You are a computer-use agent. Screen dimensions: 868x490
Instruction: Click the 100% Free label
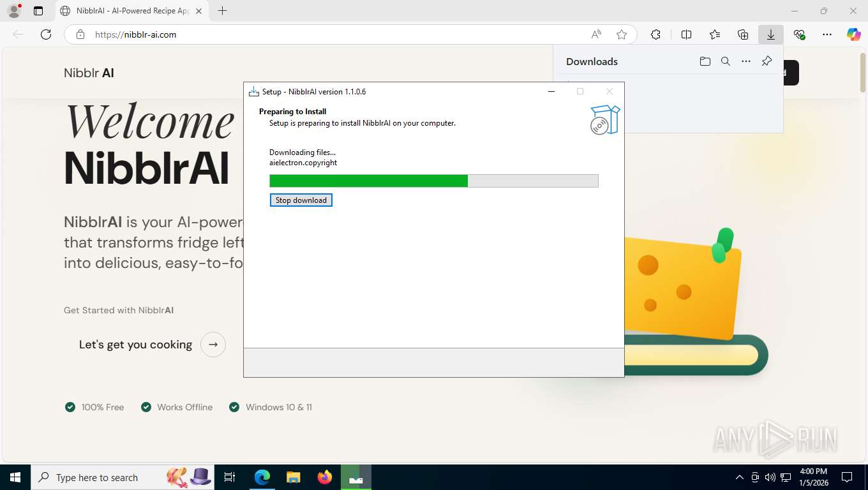[103, 407]
